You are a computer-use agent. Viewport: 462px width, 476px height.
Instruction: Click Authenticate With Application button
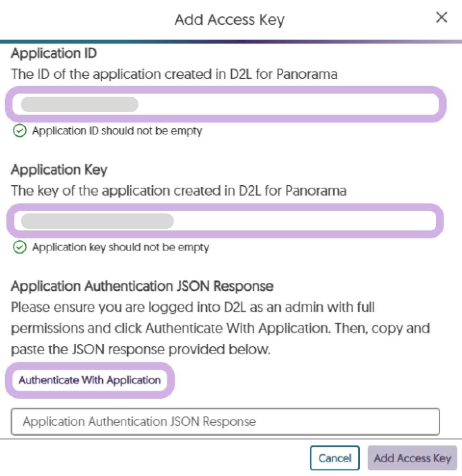point(90,380)
